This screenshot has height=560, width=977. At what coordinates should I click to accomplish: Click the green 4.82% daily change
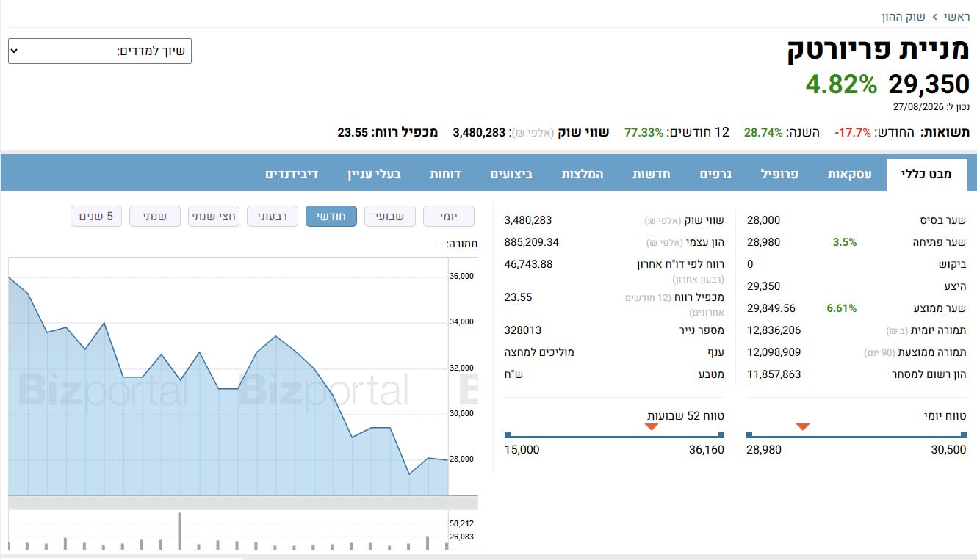pos(842,84)
